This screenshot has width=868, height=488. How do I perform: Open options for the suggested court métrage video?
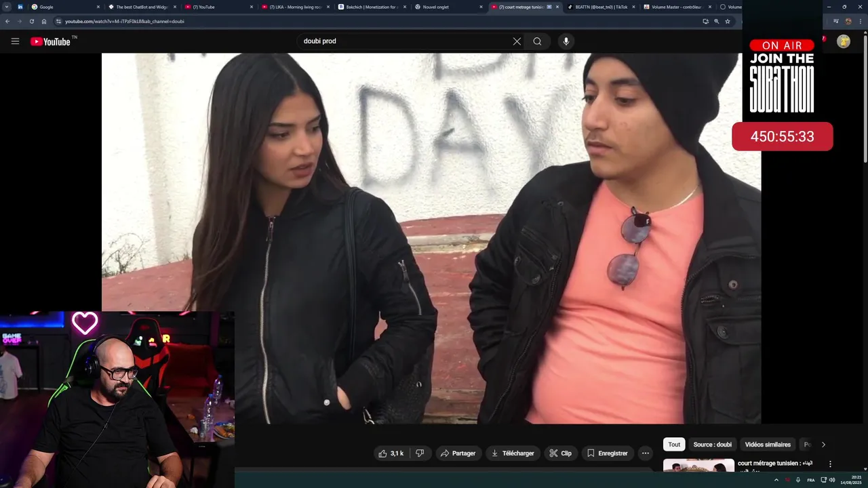(x=830, y=464)
